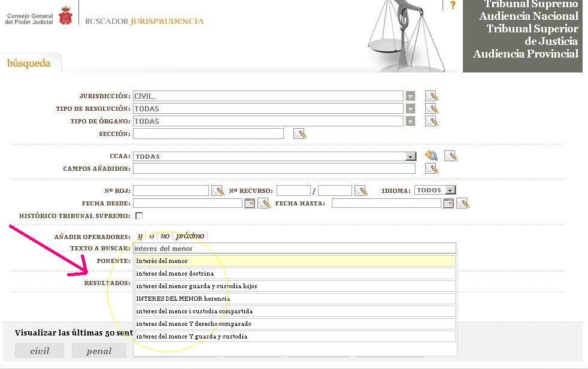Add the 'próximo' search operator
Screen dimensions: 588x369
tap(190, 236)
